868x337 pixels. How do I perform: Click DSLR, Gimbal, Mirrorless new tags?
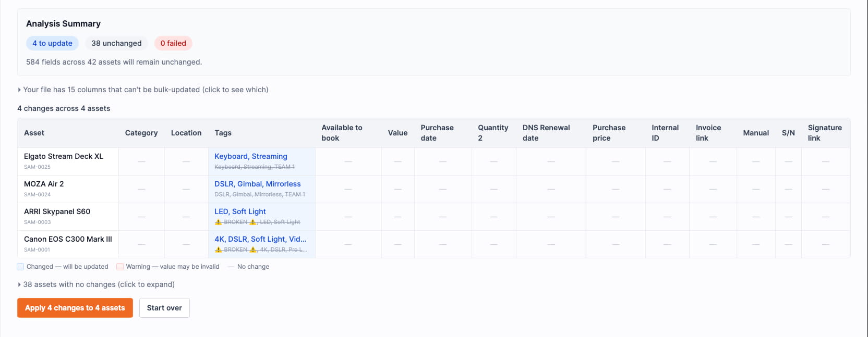click(x=258, y=184)
